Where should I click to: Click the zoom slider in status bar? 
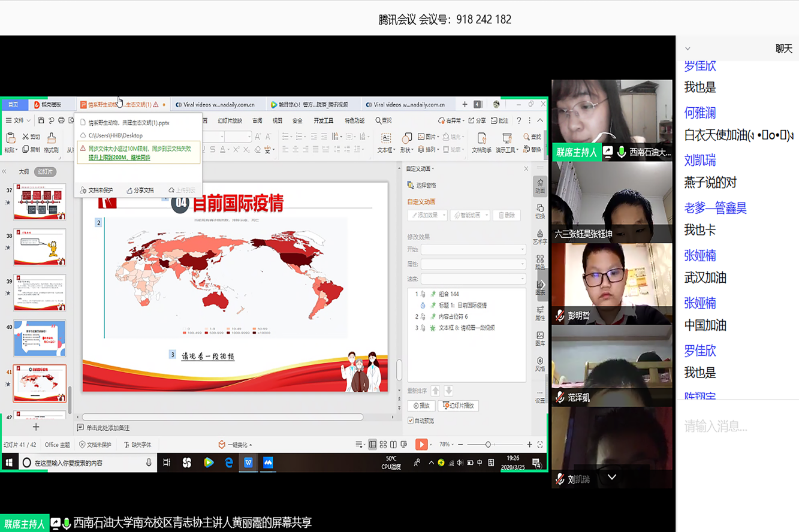488,445
